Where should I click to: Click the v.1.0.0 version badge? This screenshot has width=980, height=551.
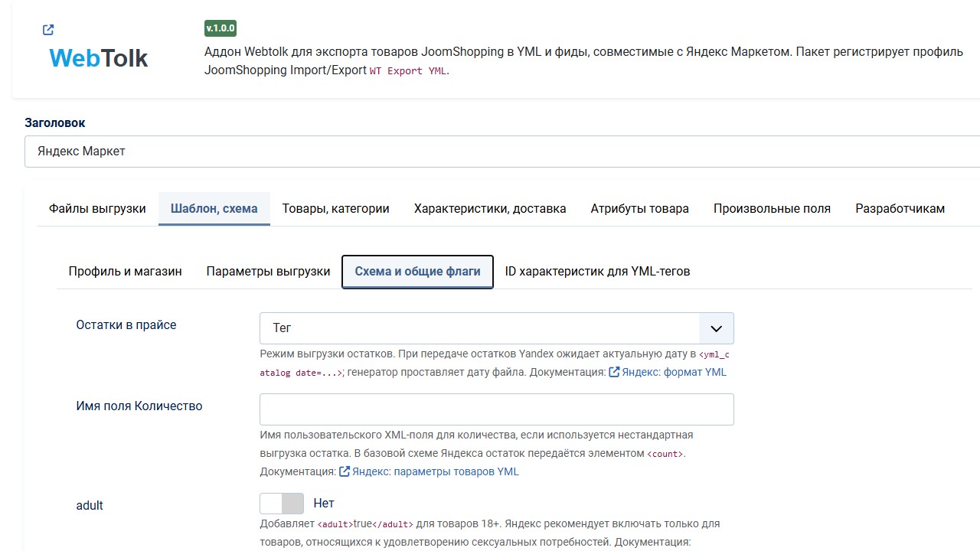pyautogui.click(x=220, y=28)
